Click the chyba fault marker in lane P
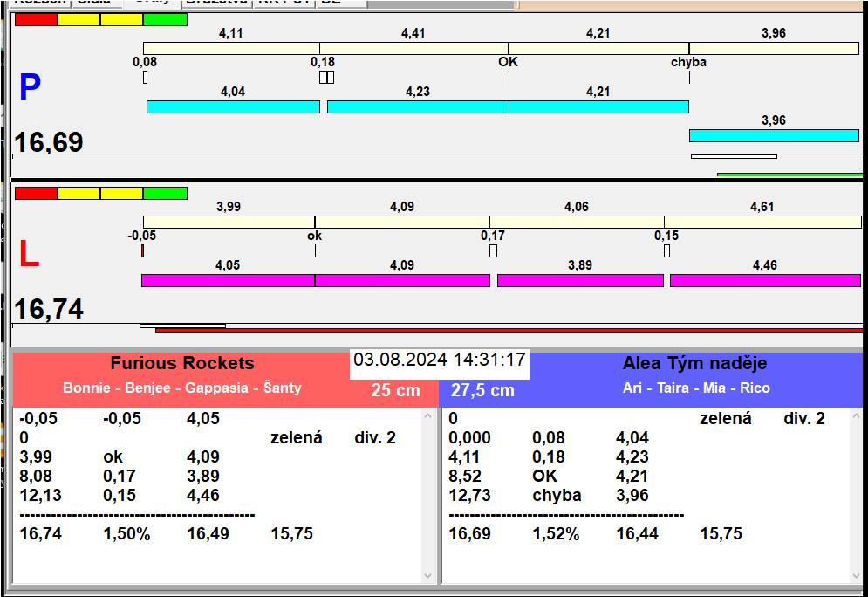The image size is (868, 597). tap(688, 63)
